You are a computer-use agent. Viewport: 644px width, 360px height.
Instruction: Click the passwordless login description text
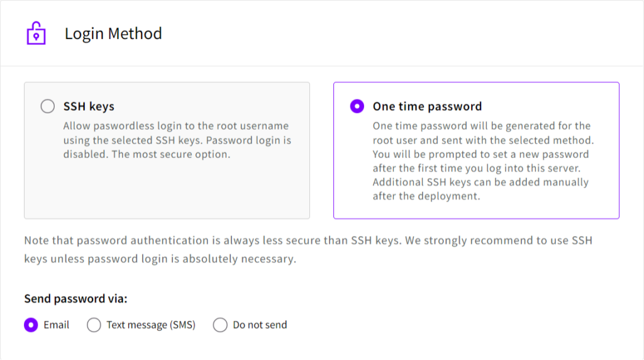coord(177,140)
